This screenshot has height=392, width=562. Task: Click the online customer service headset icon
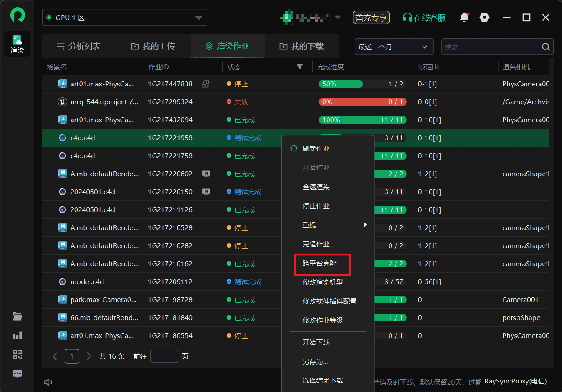click(407, 18)
